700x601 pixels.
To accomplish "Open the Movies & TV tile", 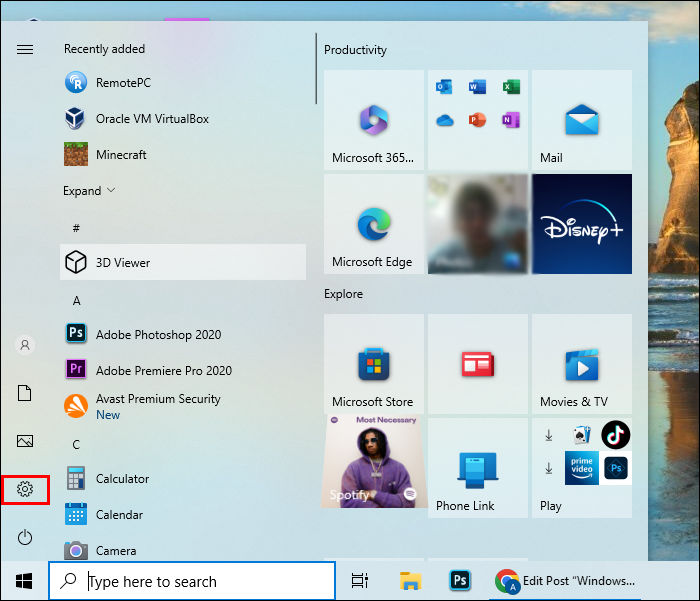I will pos(582,363).
